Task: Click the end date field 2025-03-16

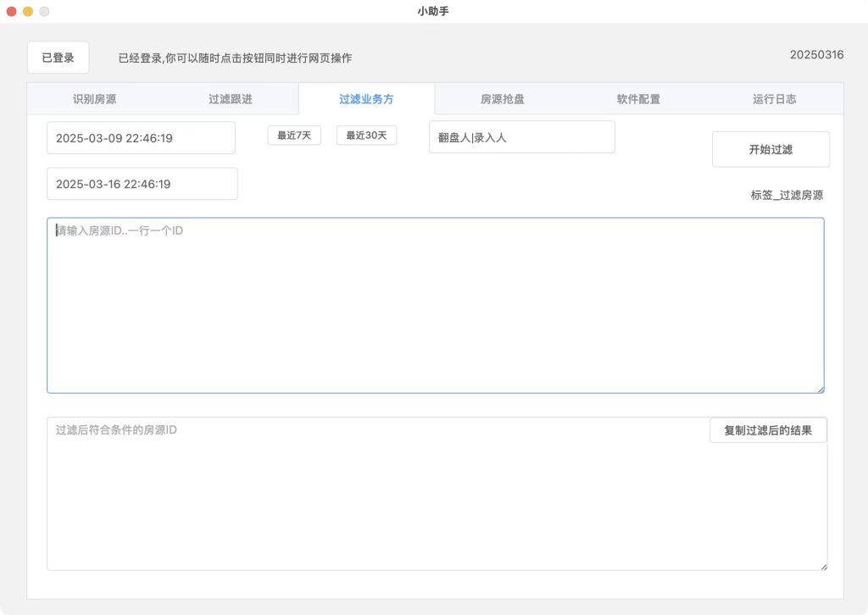Action: pyautogui.click(x=142, y=184)
